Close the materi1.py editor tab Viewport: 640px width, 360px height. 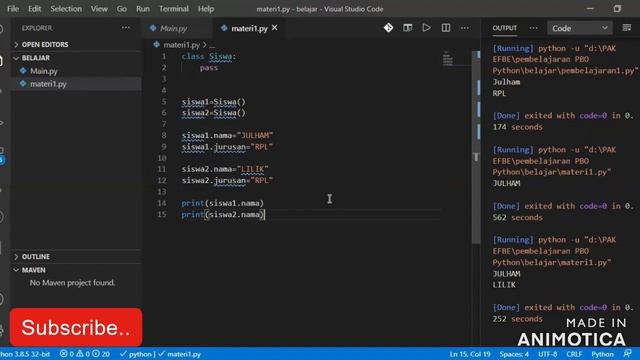[275, 27]
